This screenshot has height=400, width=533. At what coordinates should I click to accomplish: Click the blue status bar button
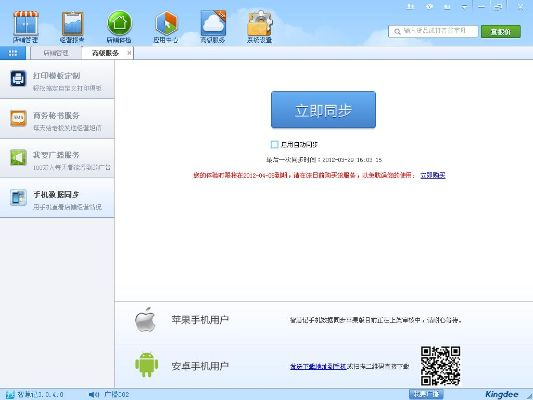pos(426,394)
